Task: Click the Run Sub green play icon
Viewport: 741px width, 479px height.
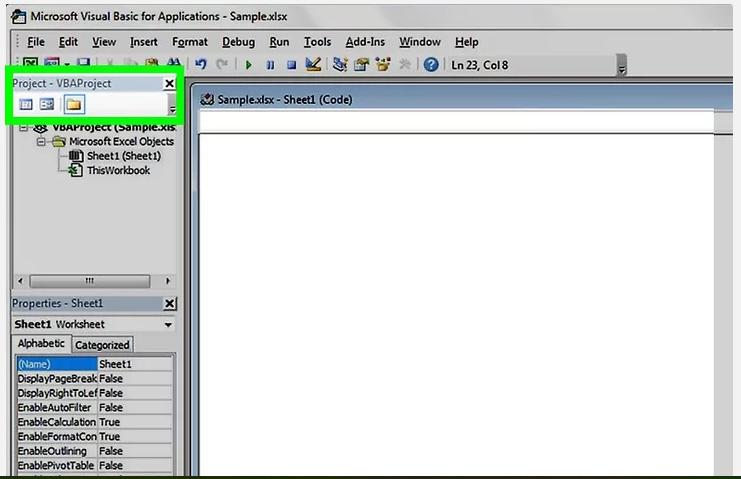Action: point(249,65)
